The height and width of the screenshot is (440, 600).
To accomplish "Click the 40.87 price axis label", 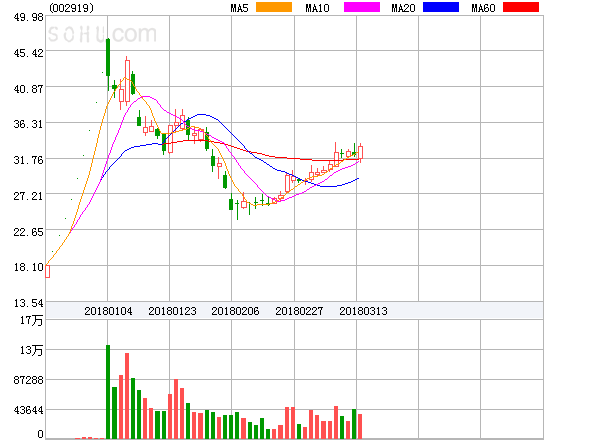I will tap(29, 89).
